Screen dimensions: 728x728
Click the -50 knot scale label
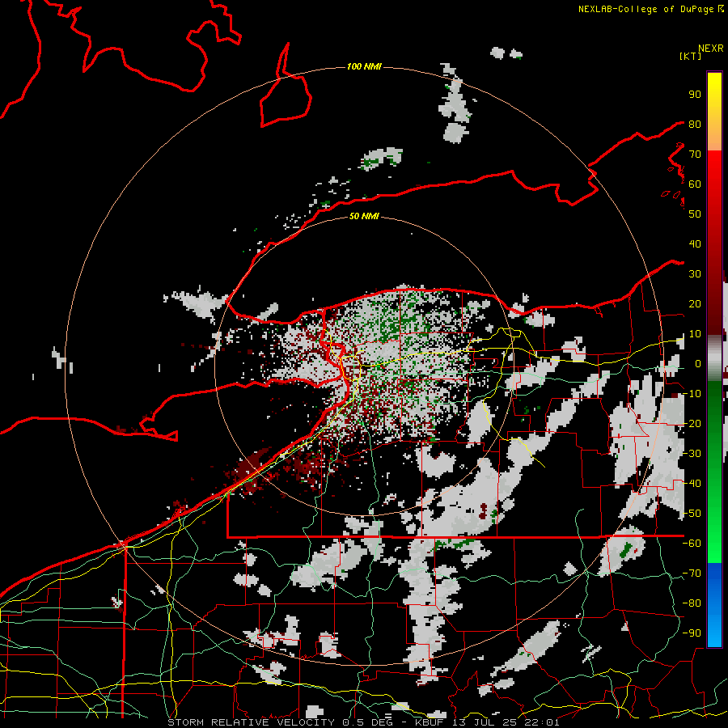(692, 514)
